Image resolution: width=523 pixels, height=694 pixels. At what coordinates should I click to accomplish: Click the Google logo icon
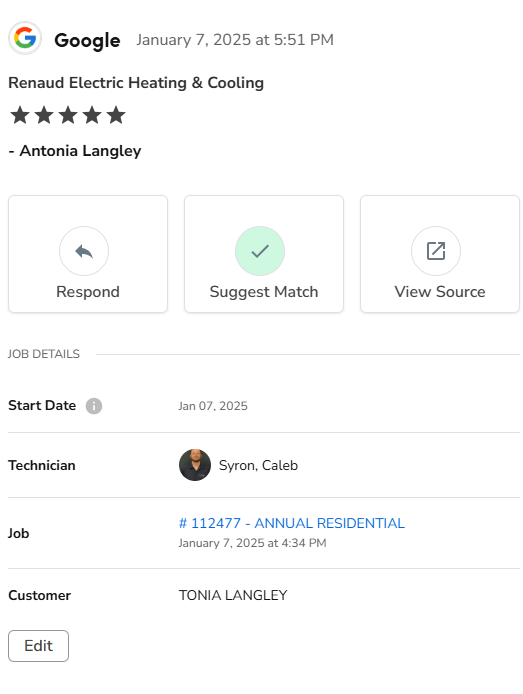pos(25,38)
